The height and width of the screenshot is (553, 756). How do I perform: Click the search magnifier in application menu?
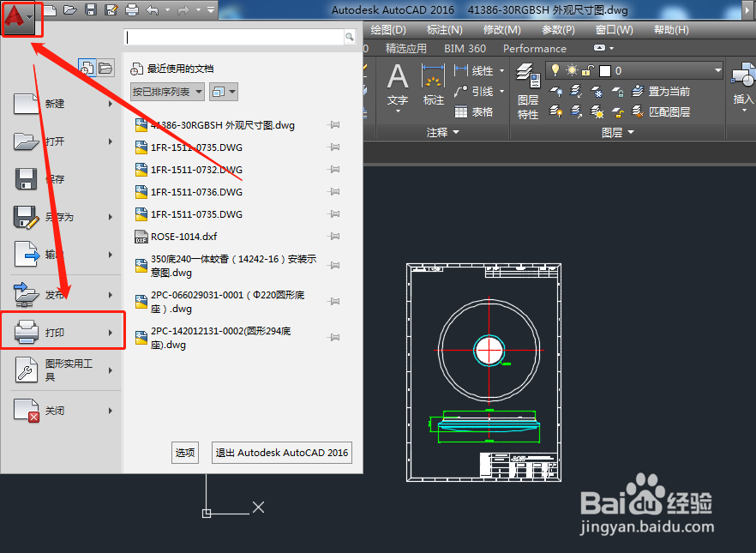350,37
